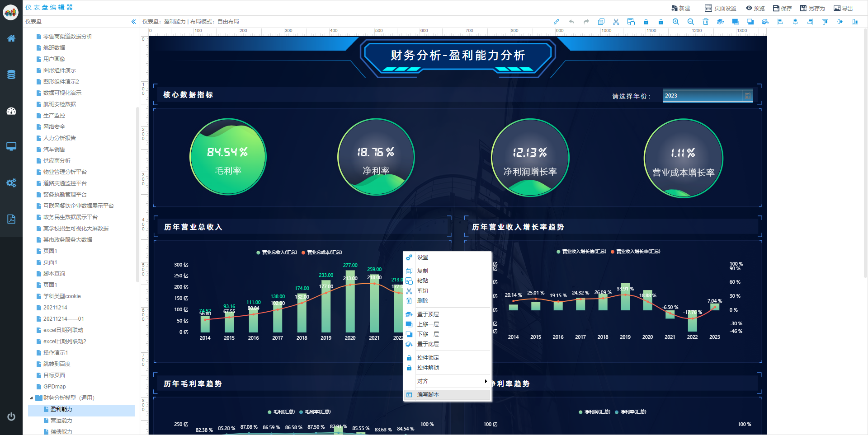This screenshot has height=435, width=868.
Task: Choose 编写脚本 in the context menu
Action: [447, 395]
